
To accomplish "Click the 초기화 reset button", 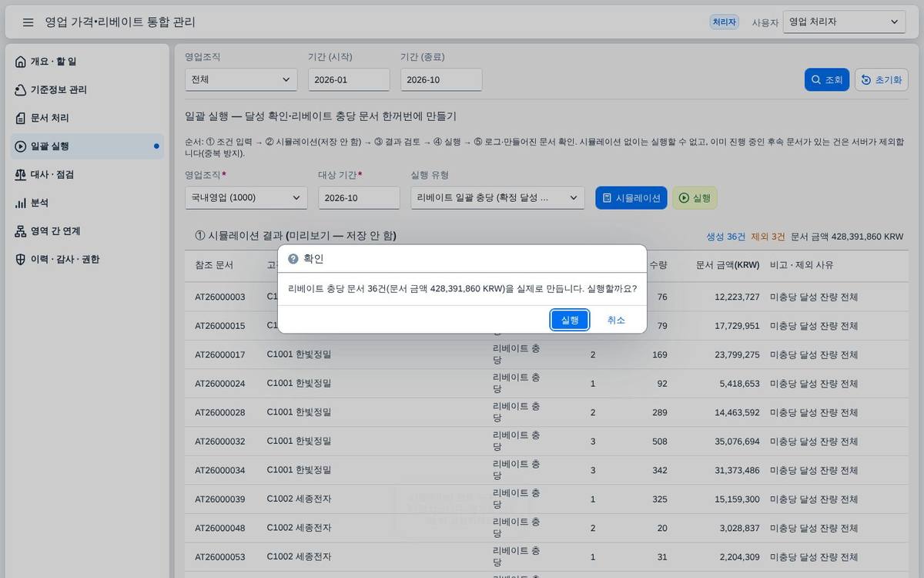I will pyautogui.click(x=882, y=80).
